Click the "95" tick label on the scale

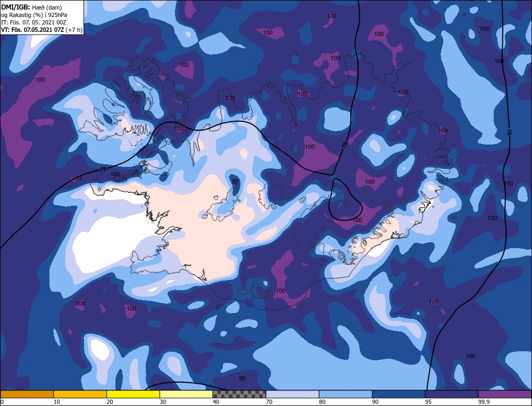tap(428, 402)
